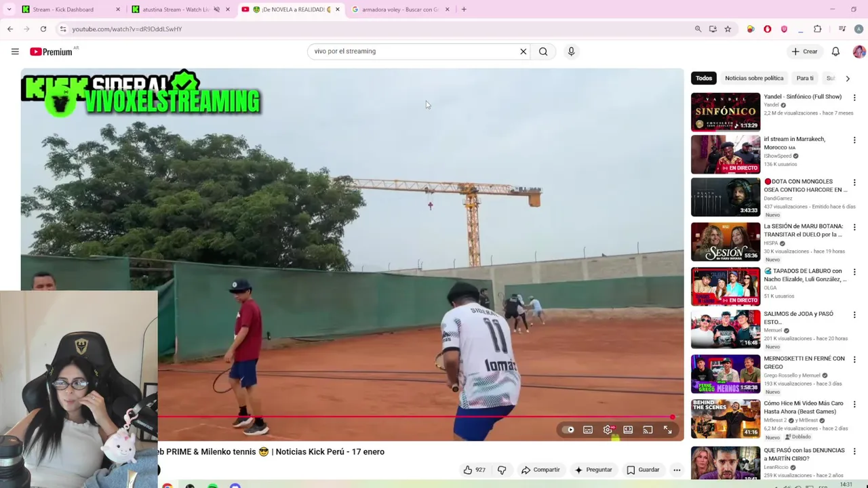
Task: Click the magnifier search button
Action: pos(543,52)
